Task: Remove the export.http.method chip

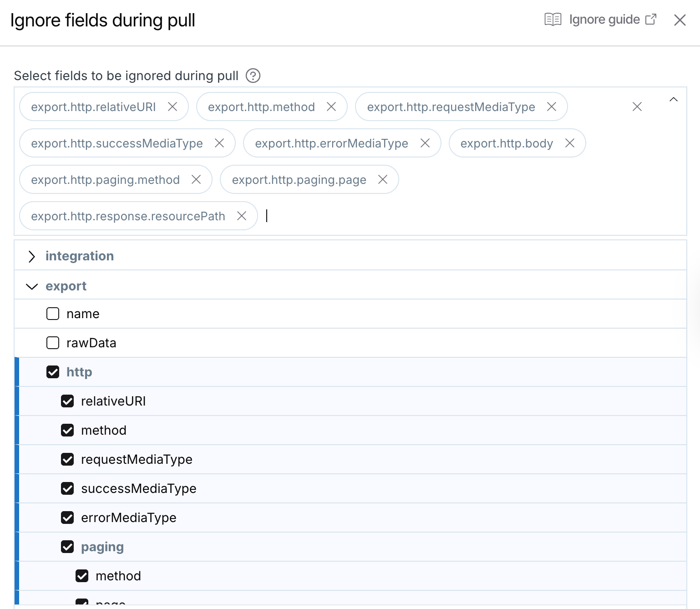Action: click(331, 107)
